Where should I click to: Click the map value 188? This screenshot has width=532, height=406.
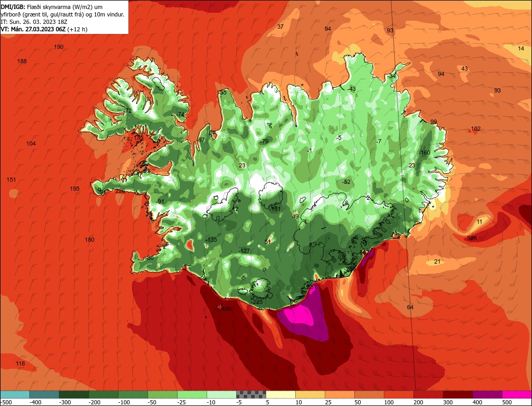click(22, 61)
